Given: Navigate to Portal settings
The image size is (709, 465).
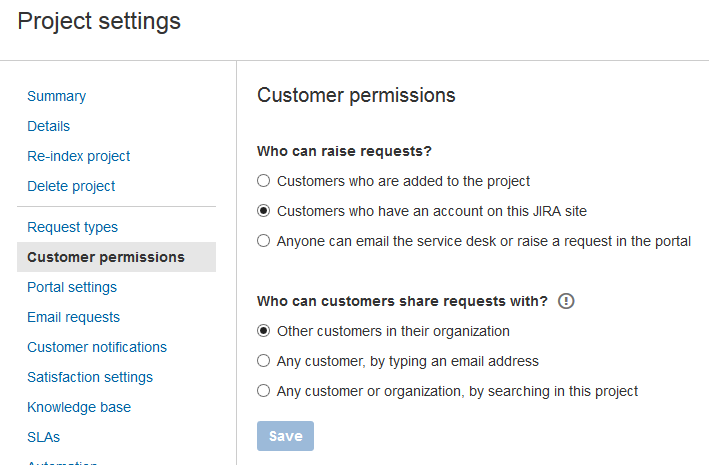Looking at the screenshot, I should coord(72,287).
